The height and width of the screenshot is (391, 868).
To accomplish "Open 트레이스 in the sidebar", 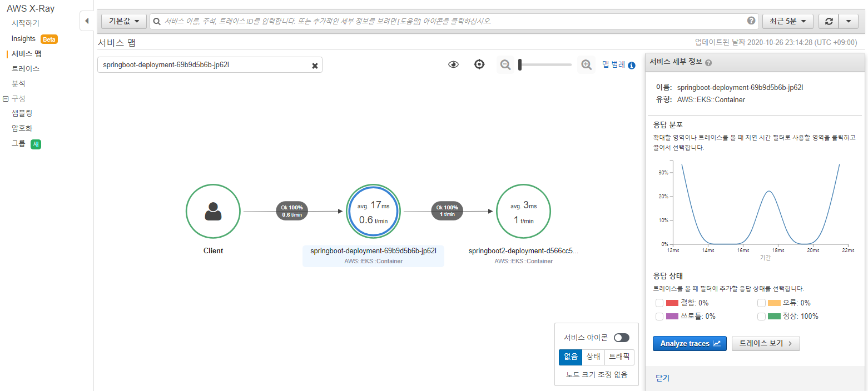I will [x=26, y=69].
